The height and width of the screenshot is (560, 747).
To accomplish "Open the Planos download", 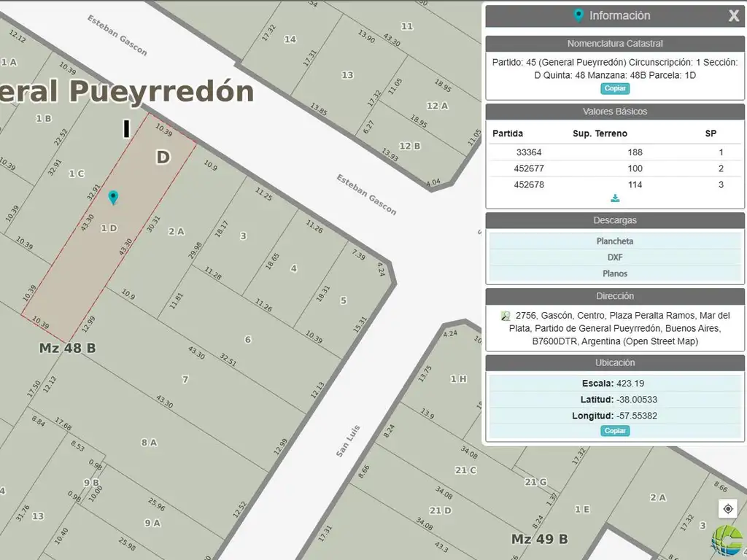I will pyautogui.click(x=614, y=273).
